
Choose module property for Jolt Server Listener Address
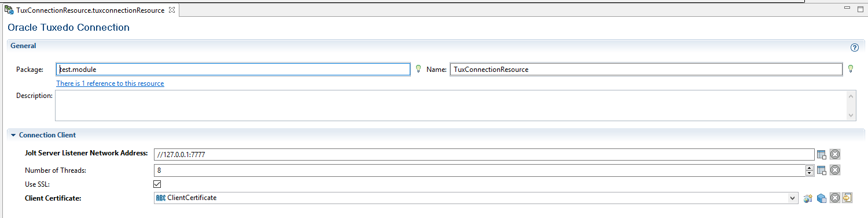(821, 154)
